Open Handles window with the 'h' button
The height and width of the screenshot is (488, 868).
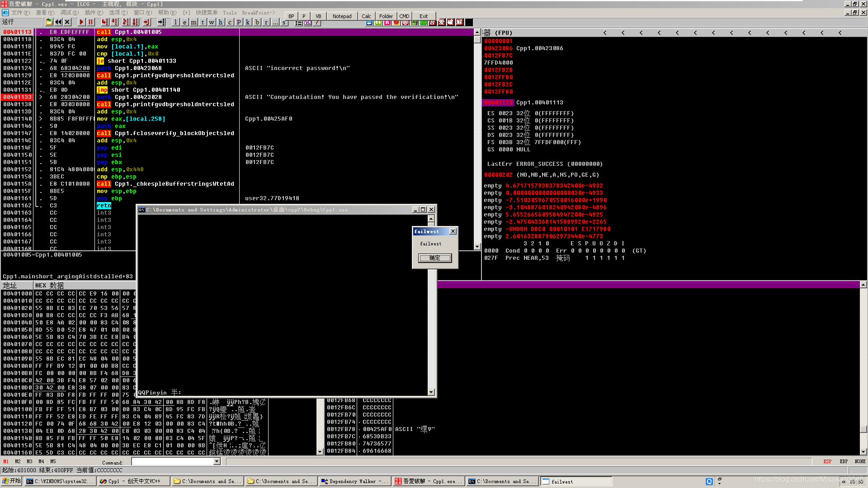tap(221, 22)
